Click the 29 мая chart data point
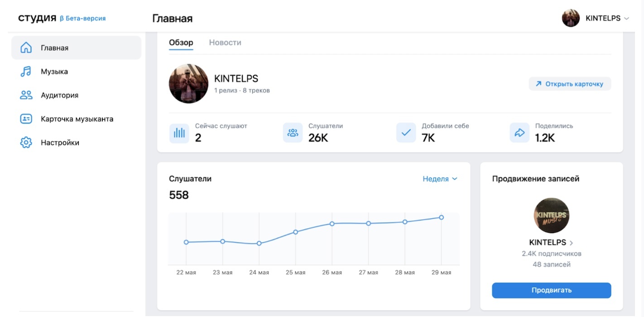Viewport: 644px width, 317px height. 441,217
